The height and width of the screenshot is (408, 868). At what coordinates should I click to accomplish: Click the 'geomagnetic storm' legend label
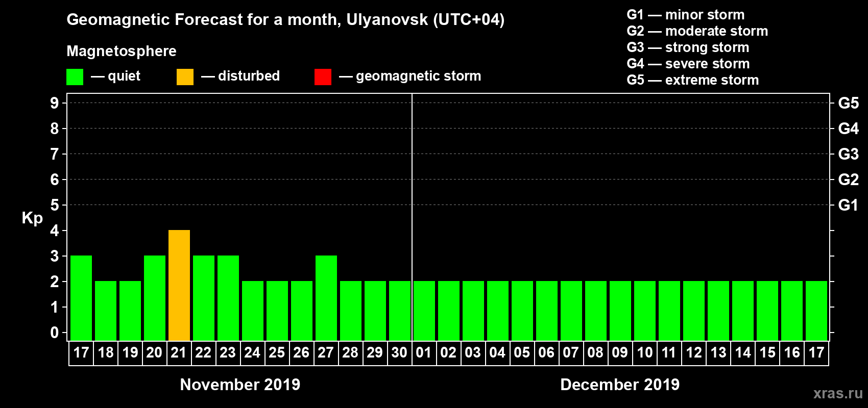418,76
